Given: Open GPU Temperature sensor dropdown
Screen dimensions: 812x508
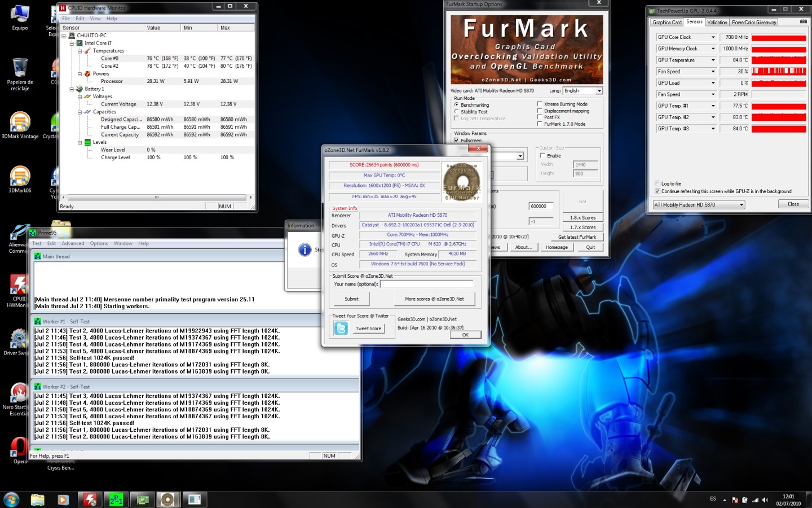Looking at the screenshot, I should point(713,60).
